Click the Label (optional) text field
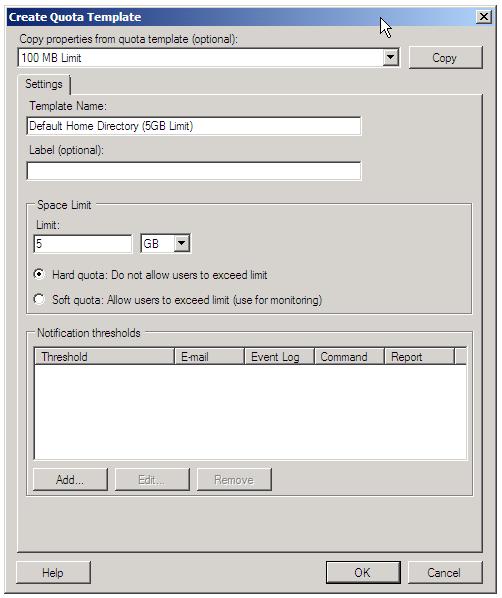Image resolution: width=502 pixels, height=598 pixels. pyautogui.click(x=194, y=171)
